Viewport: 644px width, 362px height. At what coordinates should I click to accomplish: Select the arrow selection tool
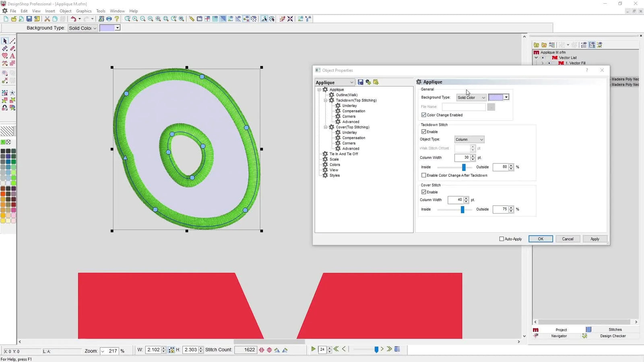pyautogui.click(x=5, y=41)
